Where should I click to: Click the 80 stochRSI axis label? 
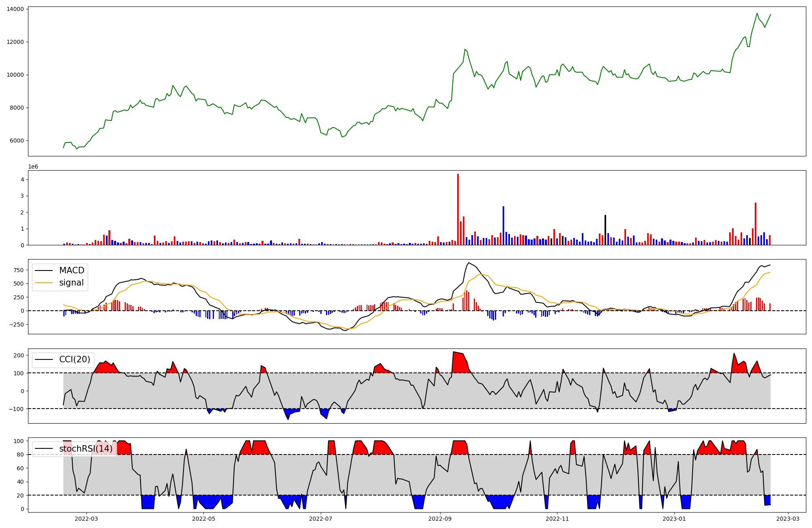click(x=20, y=454)
